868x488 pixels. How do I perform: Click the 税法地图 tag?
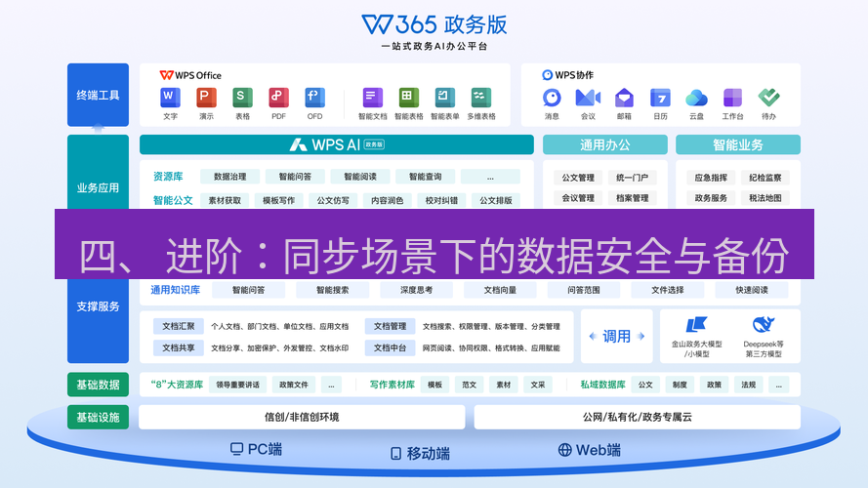point(765,198)
